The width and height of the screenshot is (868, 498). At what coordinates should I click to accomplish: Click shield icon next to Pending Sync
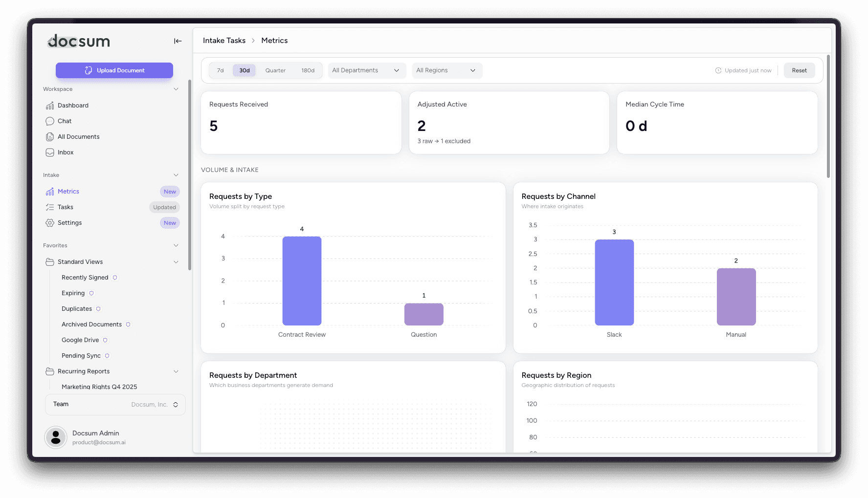pyautogui.click(x=107, y=356)
